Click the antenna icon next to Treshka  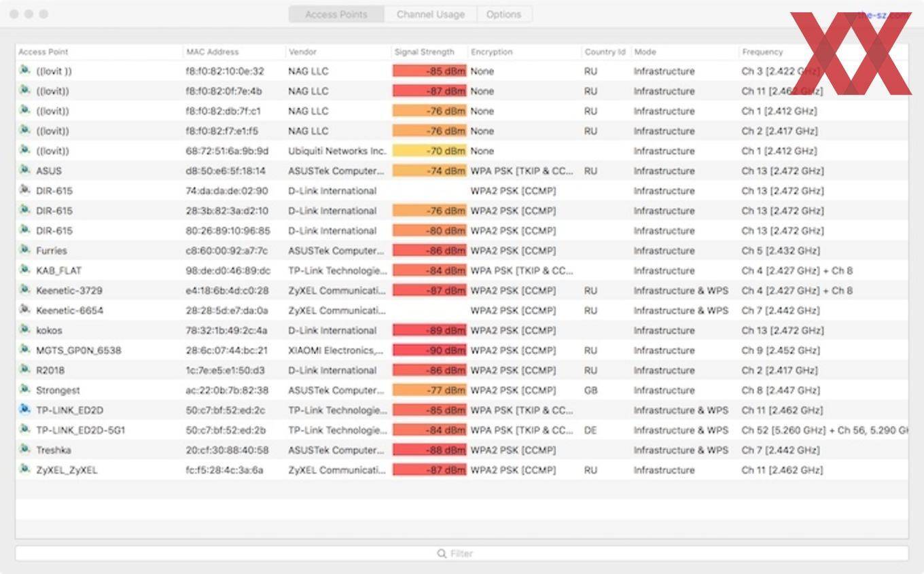coord(24,450)
